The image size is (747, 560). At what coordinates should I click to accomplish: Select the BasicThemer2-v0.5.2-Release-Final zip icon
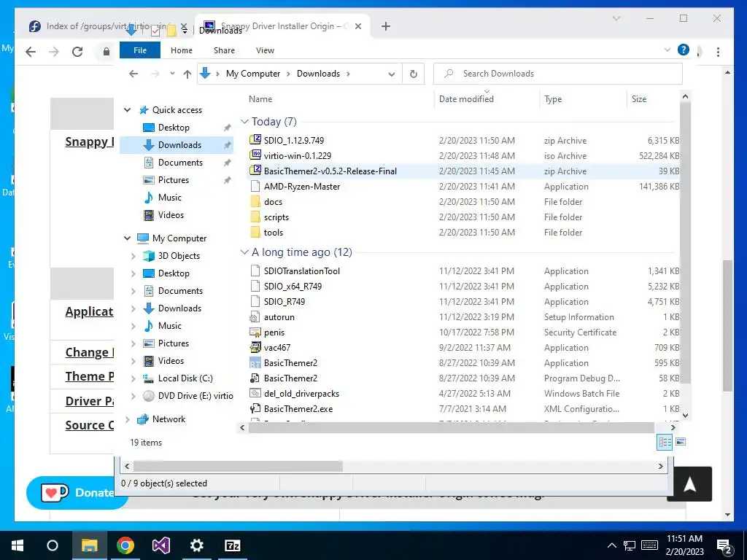[x=255, y=171]
